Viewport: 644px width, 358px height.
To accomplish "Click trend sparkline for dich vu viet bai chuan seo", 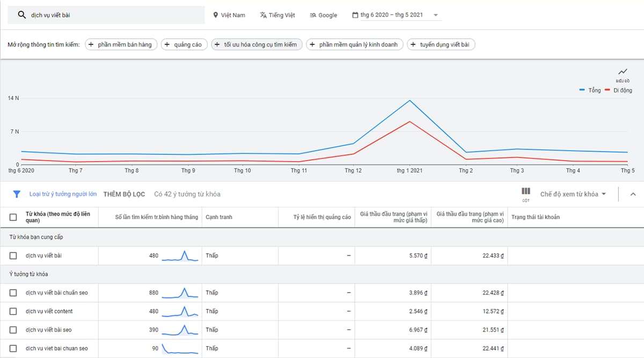I will (x=180, y=348).
